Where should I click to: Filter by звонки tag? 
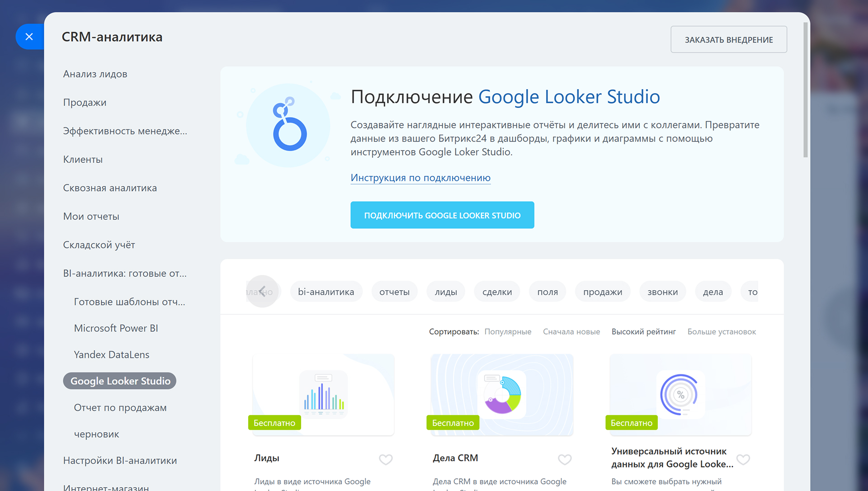click(662, 292)
